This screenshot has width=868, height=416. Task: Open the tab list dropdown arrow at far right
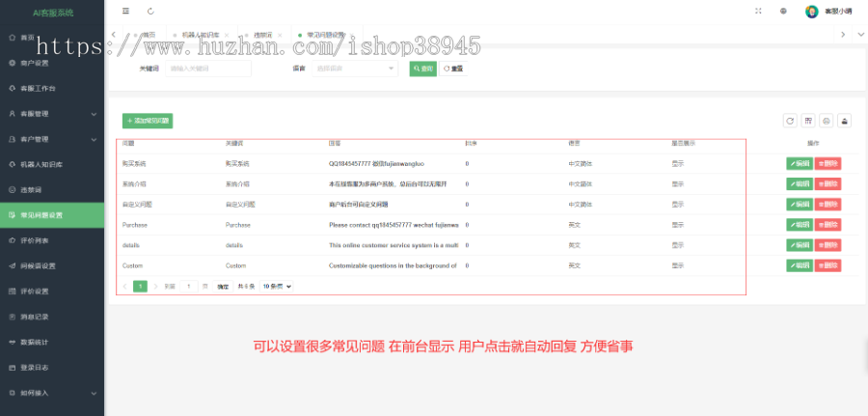[x=859, y=34]
